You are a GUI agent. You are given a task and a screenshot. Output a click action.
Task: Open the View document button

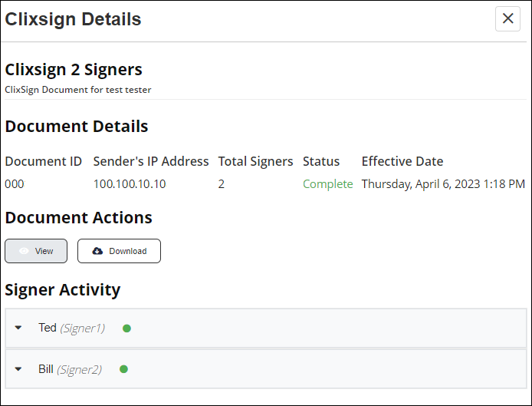point(36,251)
